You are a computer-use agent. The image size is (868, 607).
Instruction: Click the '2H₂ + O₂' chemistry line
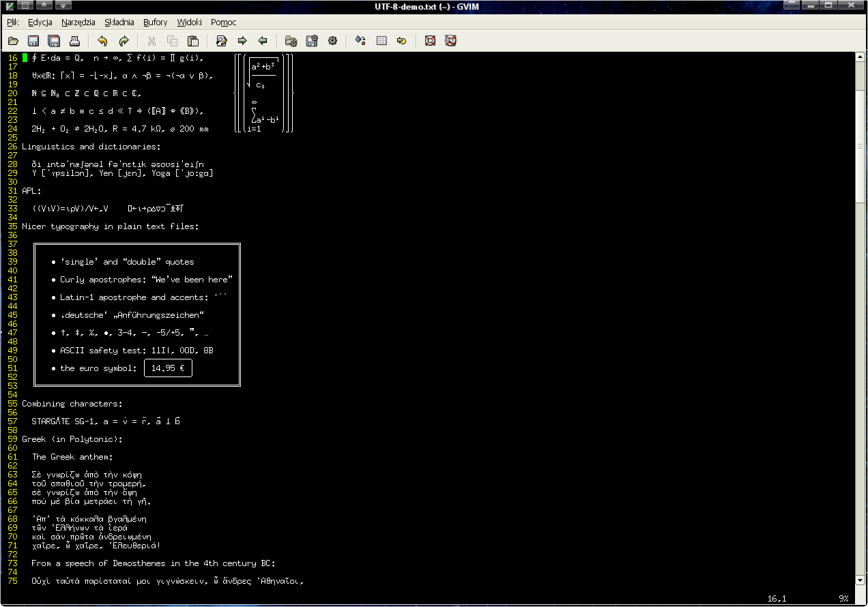tap(120, 129)
